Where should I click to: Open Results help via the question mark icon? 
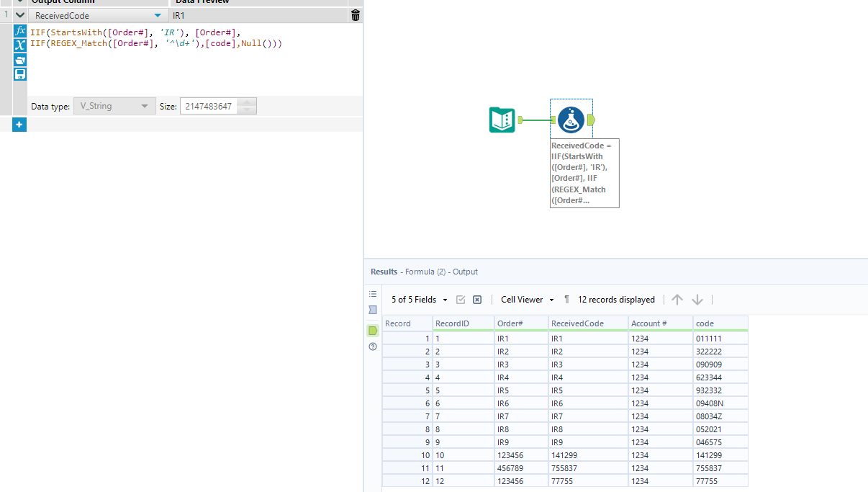[372, 346]
